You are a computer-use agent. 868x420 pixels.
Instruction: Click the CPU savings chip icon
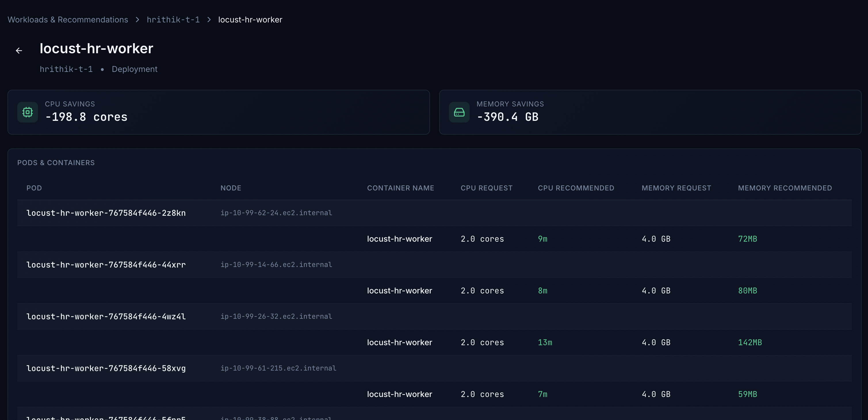click(27, 112)
